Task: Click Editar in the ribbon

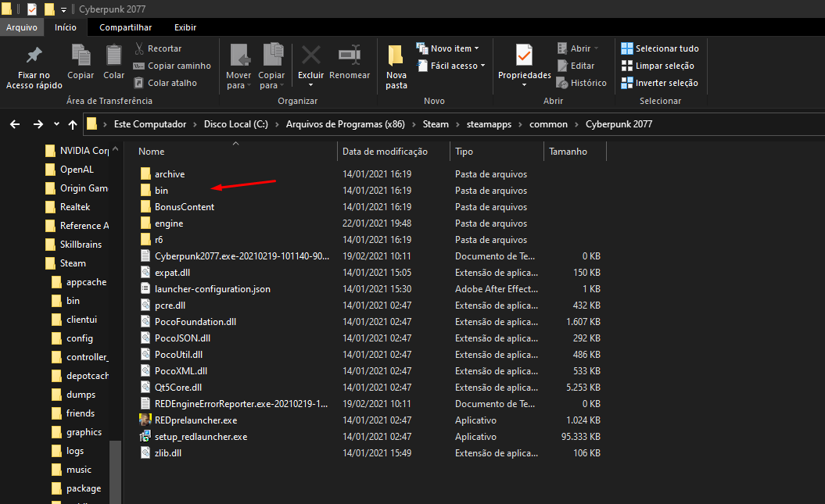Action: coord(576,66)
